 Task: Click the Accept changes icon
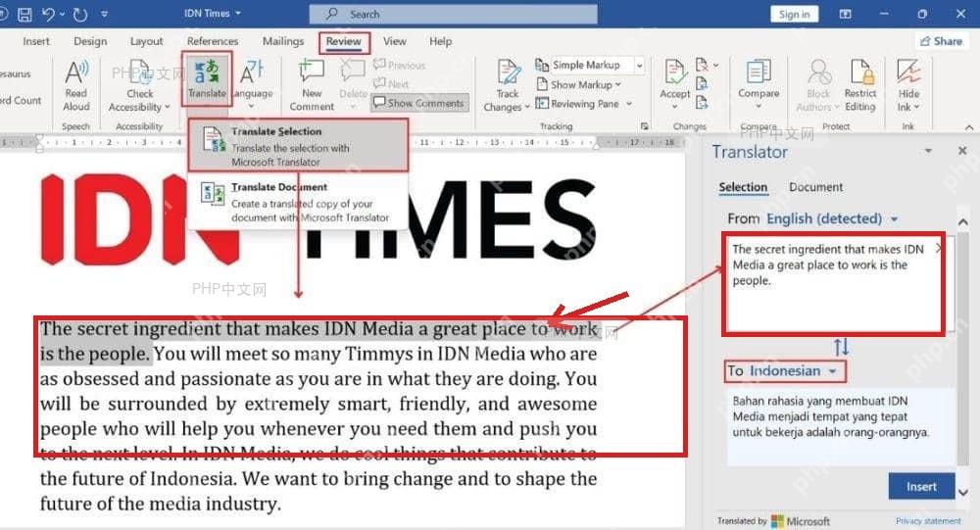coord(675,72)
